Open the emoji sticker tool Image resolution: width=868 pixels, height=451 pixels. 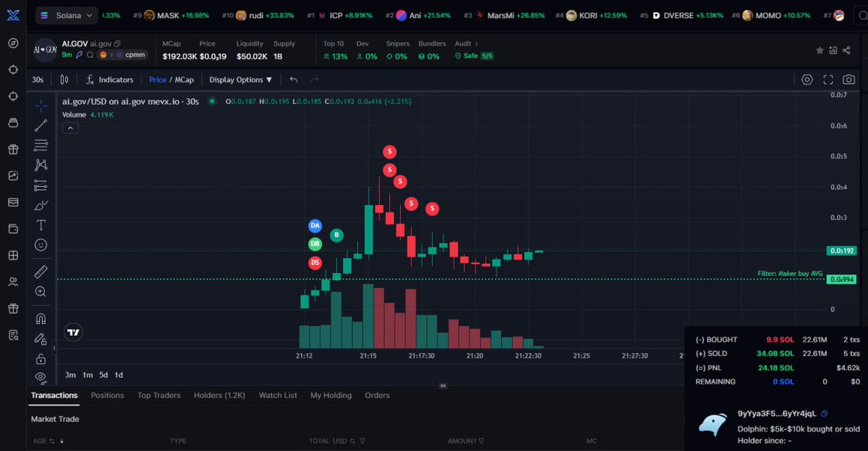[41, 245]
